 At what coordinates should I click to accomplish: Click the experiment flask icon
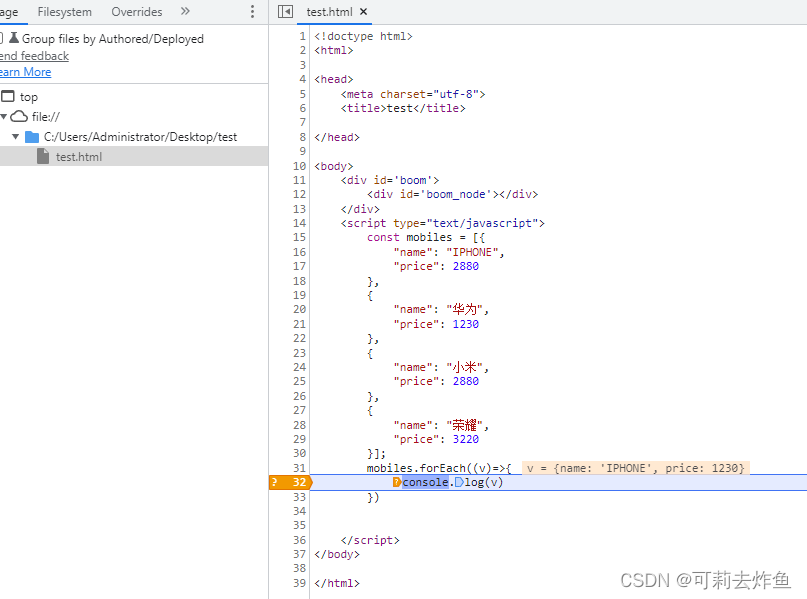click(14, 38)
